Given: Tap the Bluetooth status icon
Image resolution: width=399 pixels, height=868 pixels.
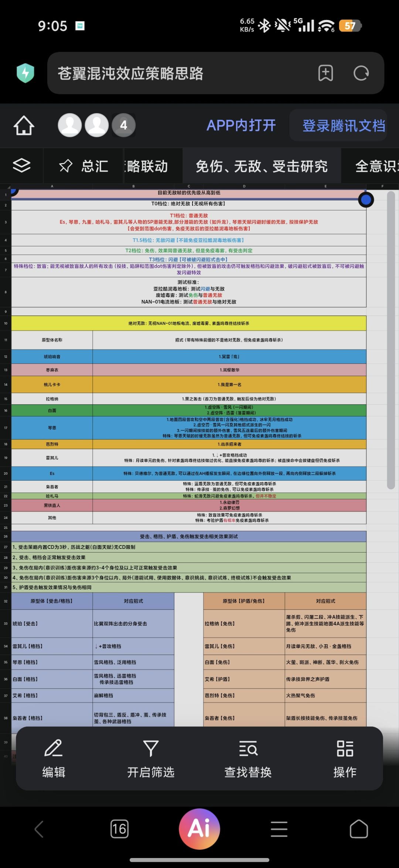Looking at the screenshot, I should [264, 26].
